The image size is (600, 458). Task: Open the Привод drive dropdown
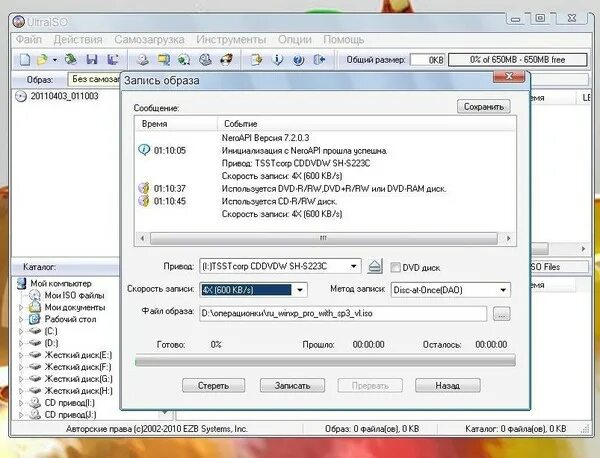[354, 266]
